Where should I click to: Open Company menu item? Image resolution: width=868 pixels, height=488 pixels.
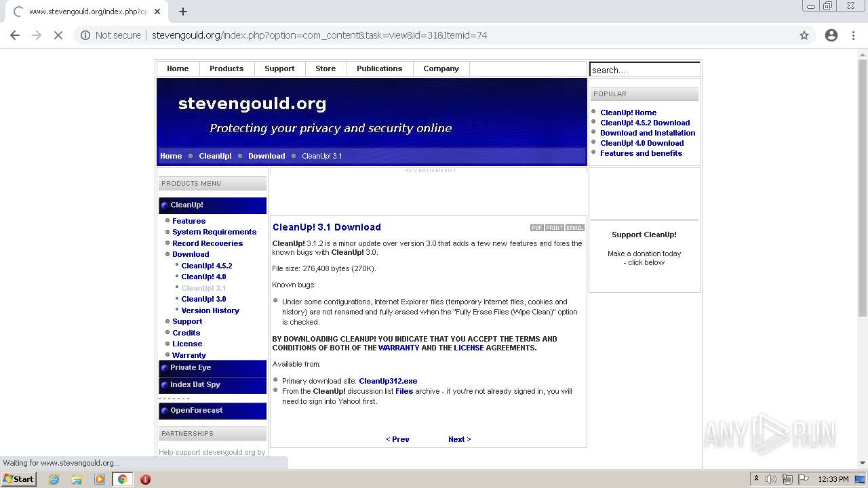[441, 68]
